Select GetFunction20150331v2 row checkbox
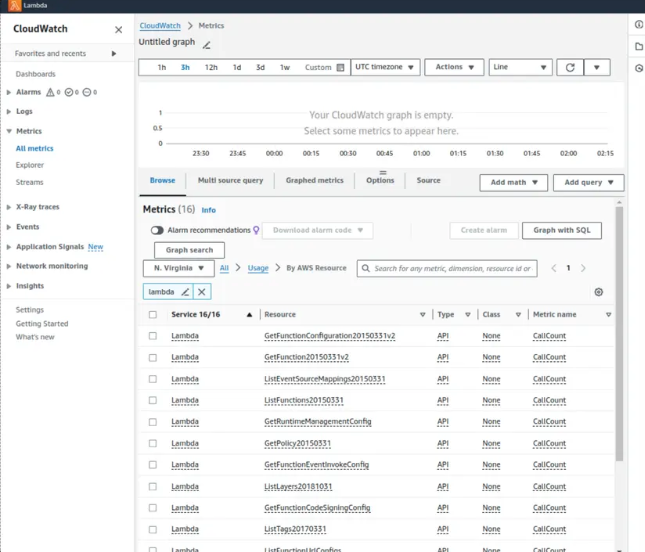645x552 pixels. tap(153, 357)
